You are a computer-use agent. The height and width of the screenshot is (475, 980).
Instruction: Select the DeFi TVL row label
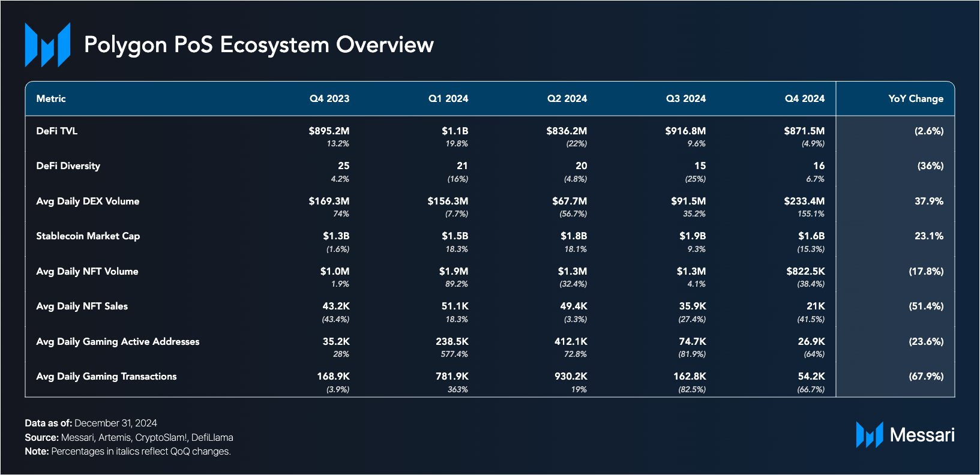57,131
